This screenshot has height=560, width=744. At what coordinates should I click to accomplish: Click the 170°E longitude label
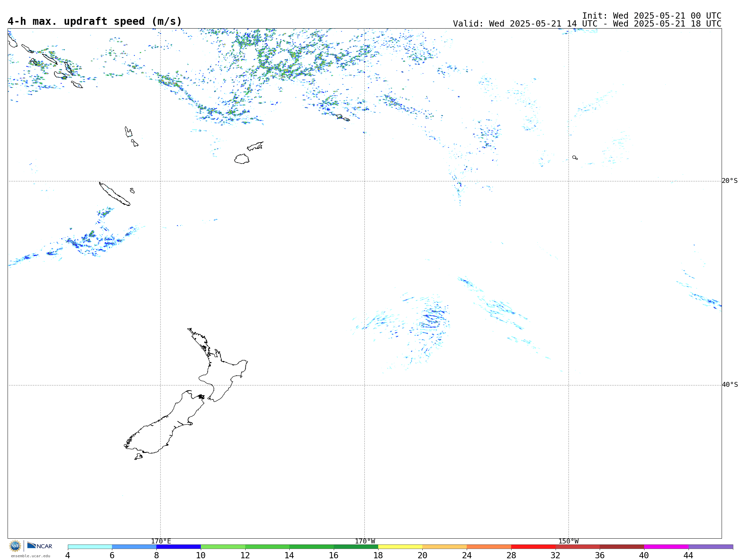tap(161, 541)
